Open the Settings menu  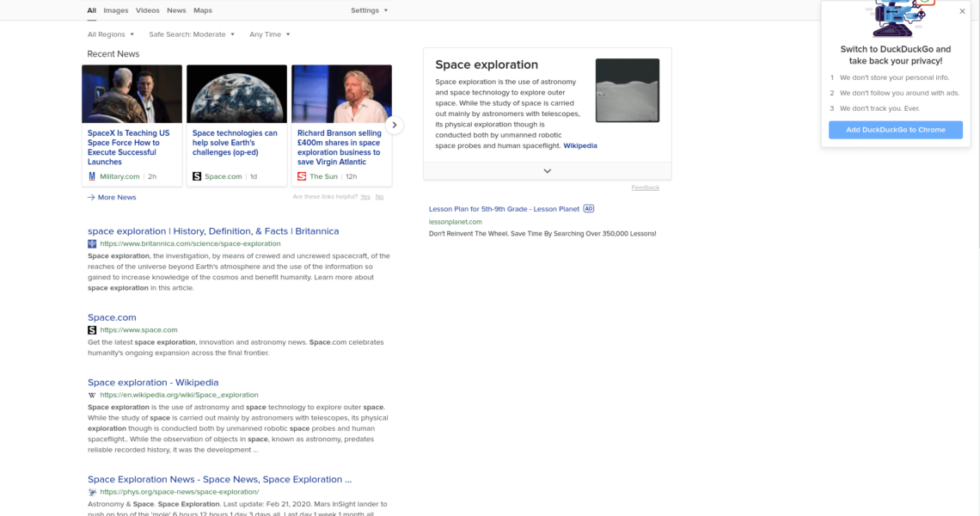(x=370, y=10)
